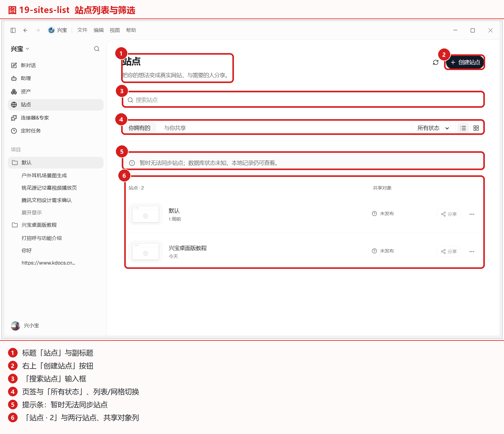504x434 pixels.
Task: Open more options for 默认 site
Action: click(x=472, y=214)
